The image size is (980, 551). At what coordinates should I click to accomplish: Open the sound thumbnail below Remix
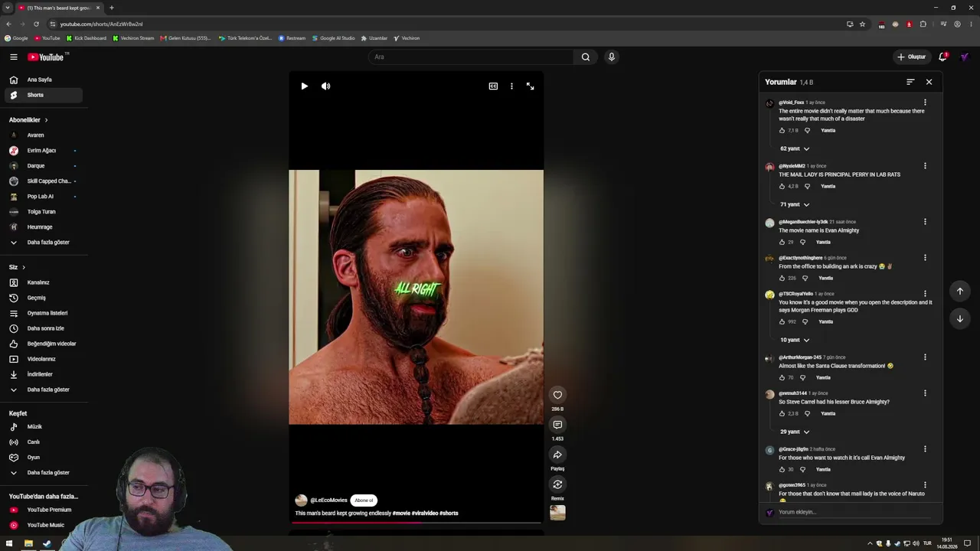pyautogui.click(x=557, y=513)
